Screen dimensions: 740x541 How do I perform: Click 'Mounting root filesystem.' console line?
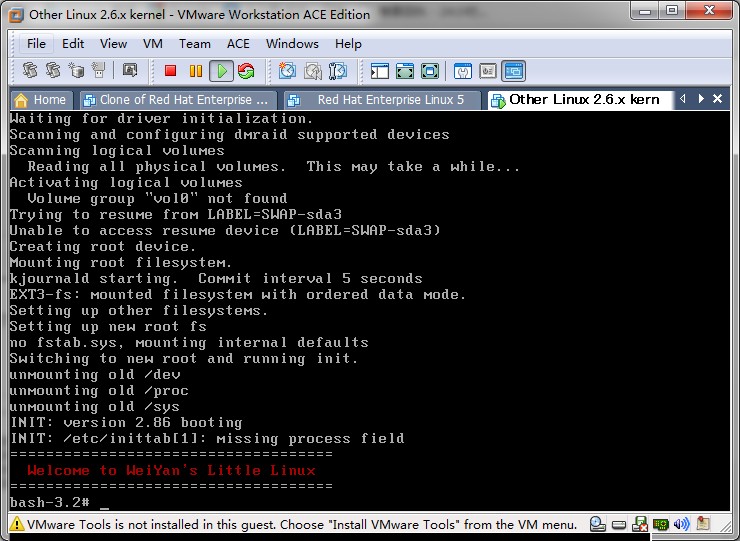pos(121,262)
